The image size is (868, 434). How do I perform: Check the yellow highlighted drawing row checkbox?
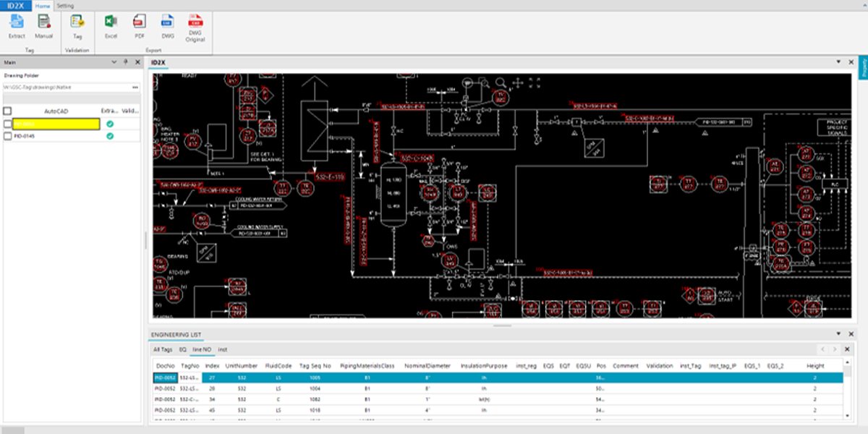point(7,124)
